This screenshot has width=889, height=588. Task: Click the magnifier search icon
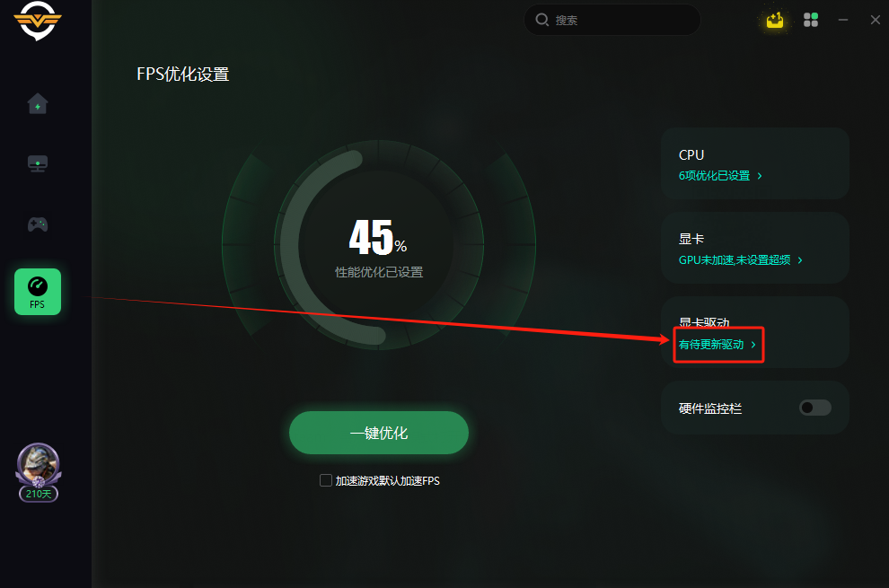click(x=542, y=20)
